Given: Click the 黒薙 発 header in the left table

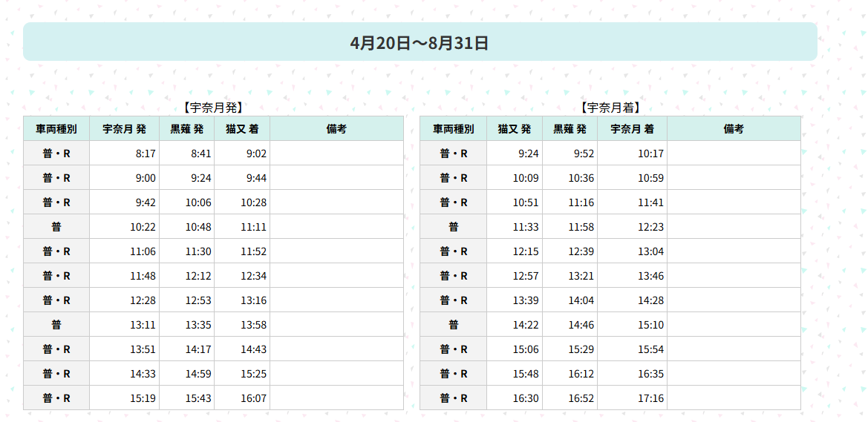Looking at the screenshot, I should click(x=186, y=129).
